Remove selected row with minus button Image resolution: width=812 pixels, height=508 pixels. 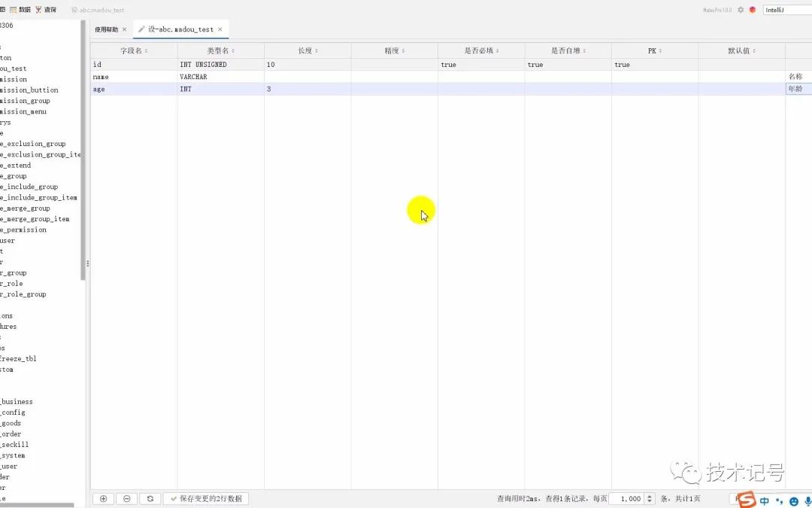click(x=127, y=499)
